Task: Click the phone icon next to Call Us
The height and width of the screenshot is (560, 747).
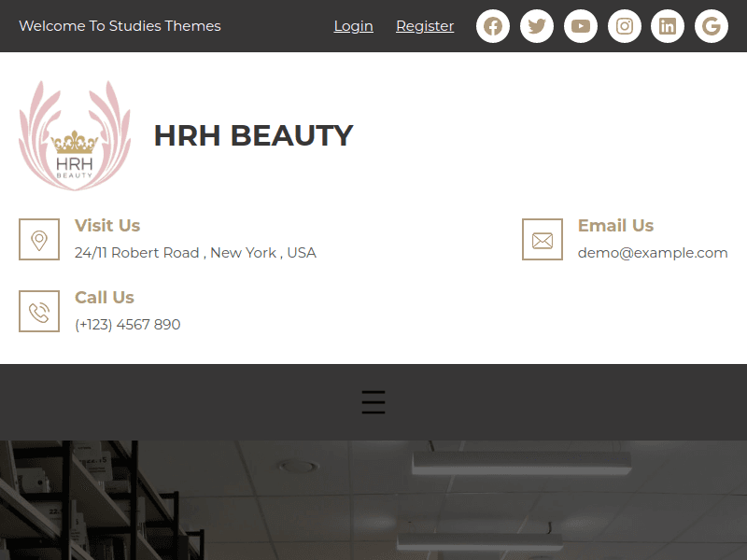Action: point(39,311)
